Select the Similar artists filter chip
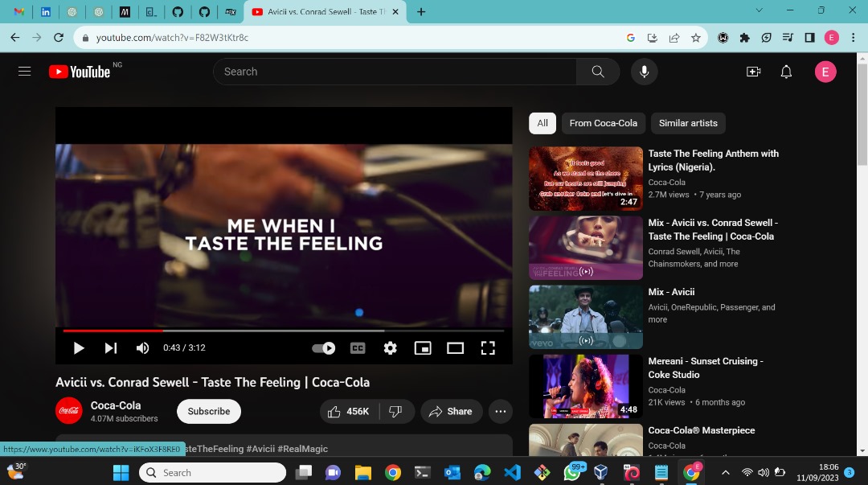 (x=688, y=123)
